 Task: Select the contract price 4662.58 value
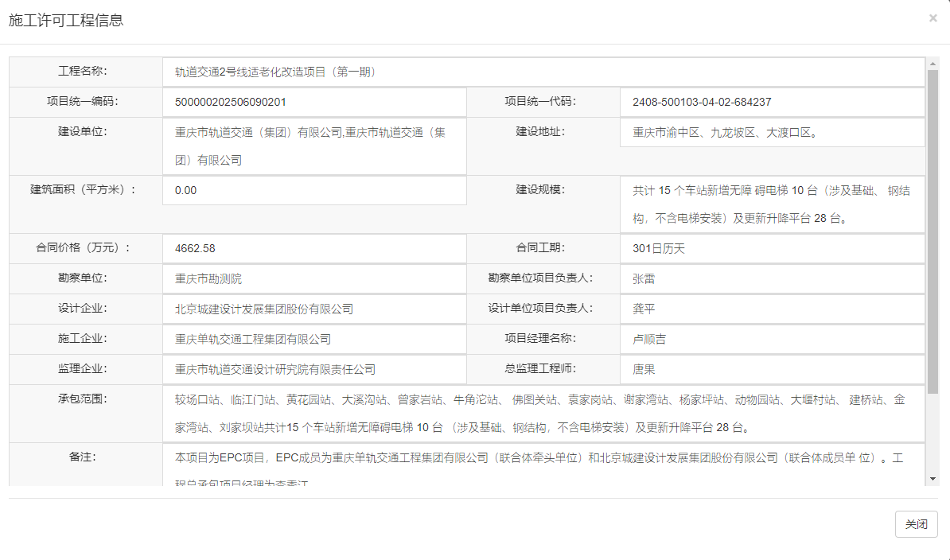[195, 248]
